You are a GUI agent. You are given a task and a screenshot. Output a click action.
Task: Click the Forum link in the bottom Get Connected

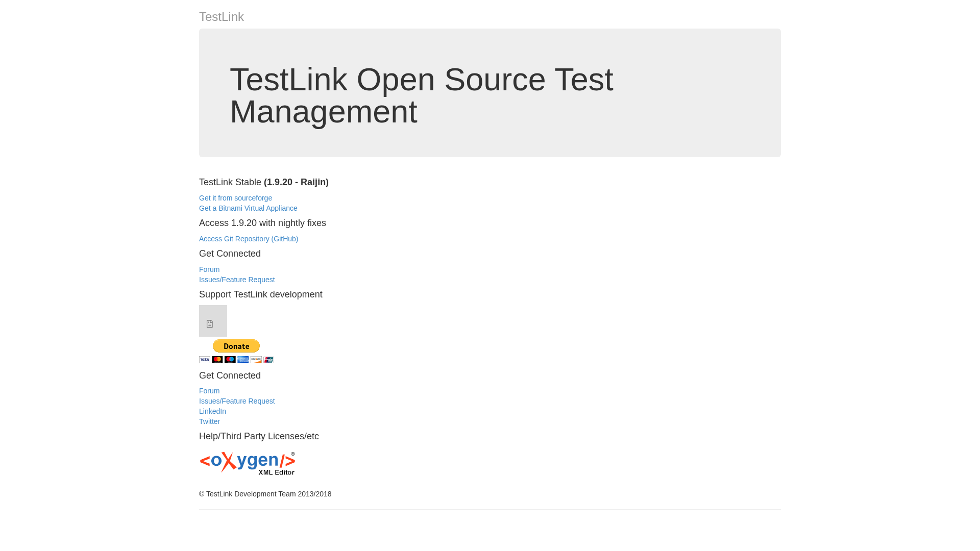tap(209, 391)
